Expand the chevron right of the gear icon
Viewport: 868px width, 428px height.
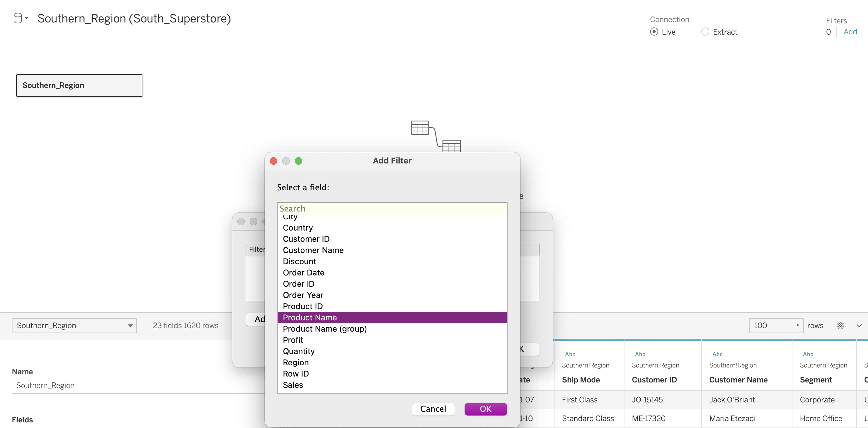click(x=859, y=325)
